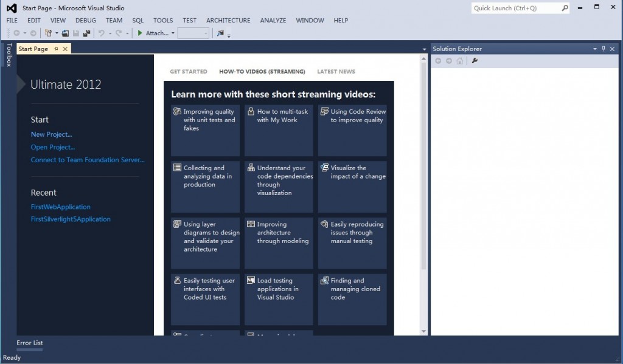Open Solution Explorer window position dropdown

(595, 49)
